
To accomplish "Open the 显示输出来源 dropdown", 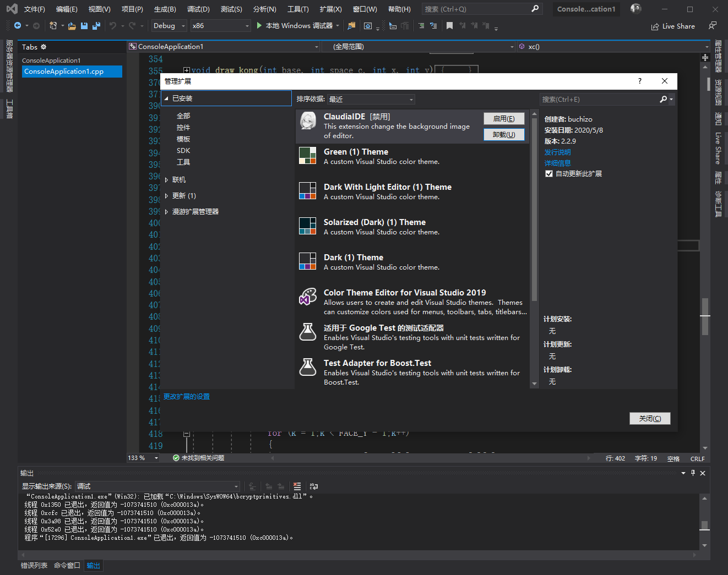I will [x=157, y=486].
